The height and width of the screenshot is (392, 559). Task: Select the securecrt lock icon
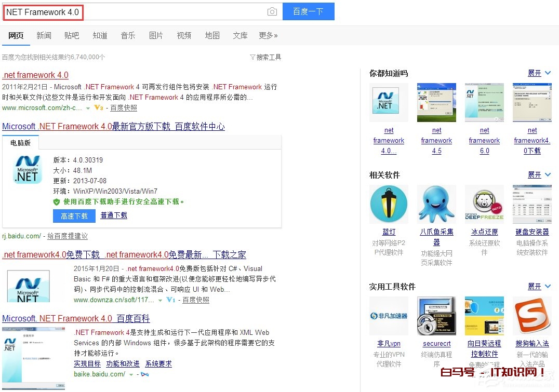pos(436,315)
